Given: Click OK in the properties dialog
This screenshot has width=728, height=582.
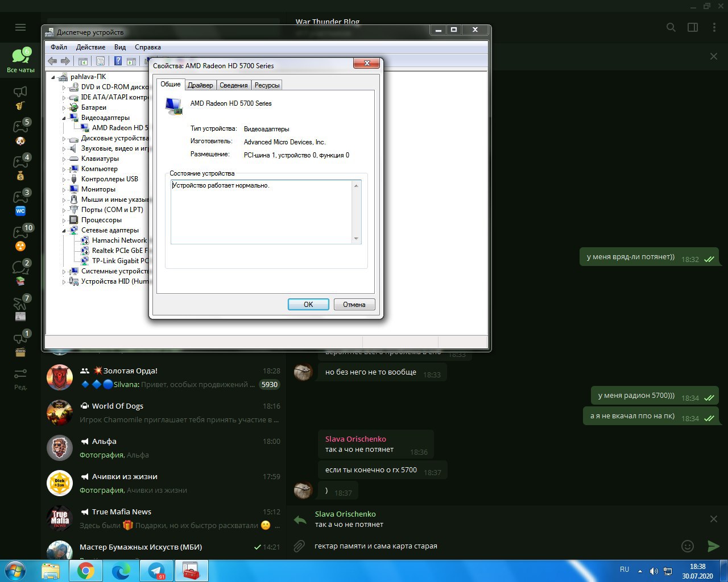Looking at the screenshot, I should click(x=308, y=305).
